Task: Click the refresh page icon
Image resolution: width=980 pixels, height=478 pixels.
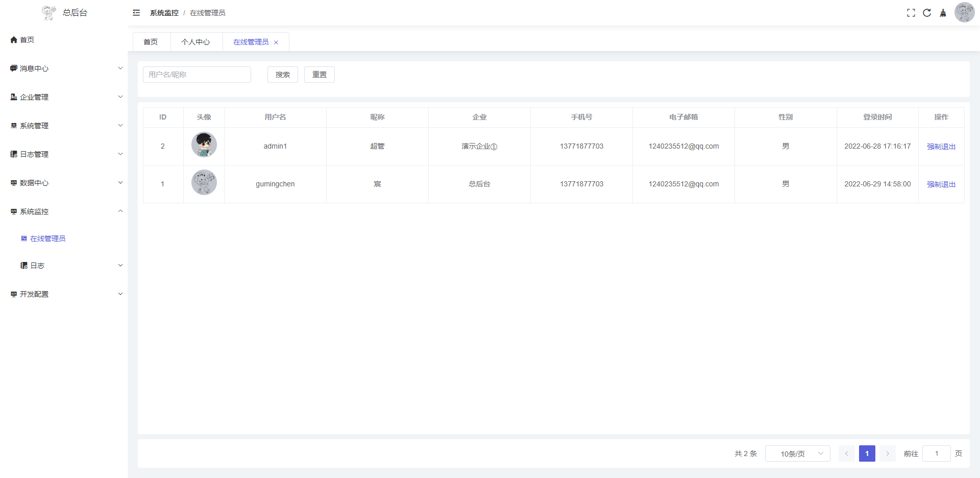Action: point(927,13)
